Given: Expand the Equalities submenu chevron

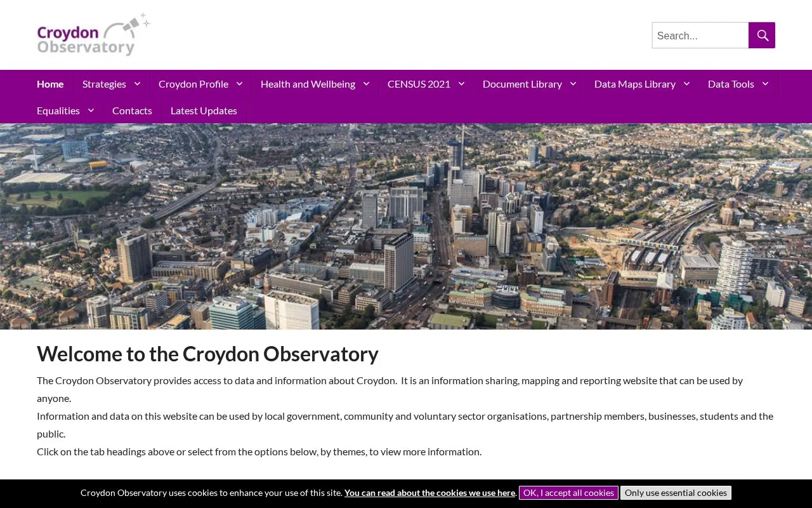Looking at the screenshot, I should click(91, 110).
